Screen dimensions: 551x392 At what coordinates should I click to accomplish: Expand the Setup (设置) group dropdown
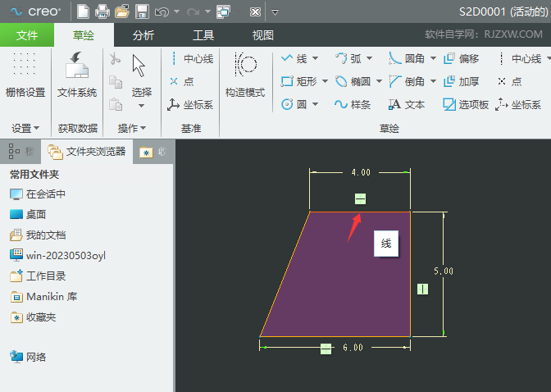click(x=25, y=128)
